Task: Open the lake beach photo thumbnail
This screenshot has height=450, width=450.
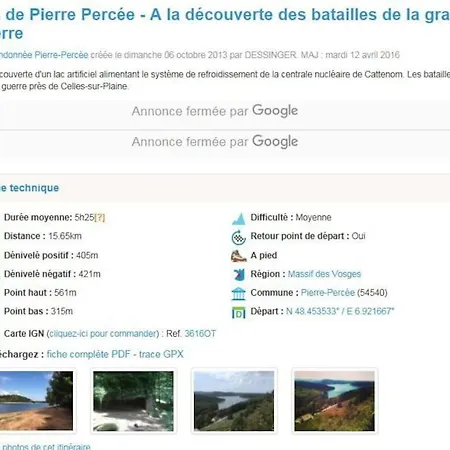Action: click(x=36, y=400)
